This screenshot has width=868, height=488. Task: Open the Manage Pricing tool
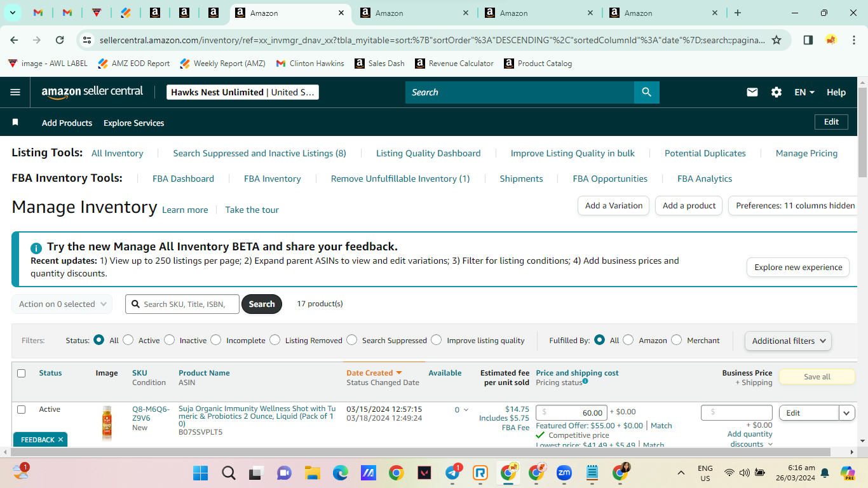coord(806,153)
